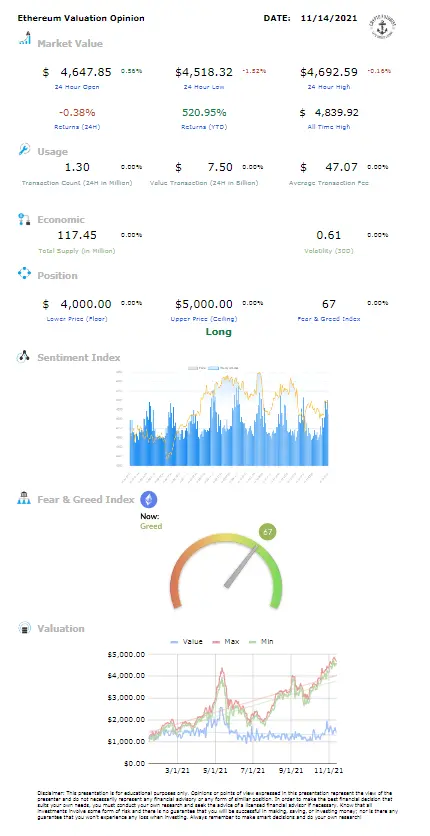
Task: Click the Sentiment Index section icon
Action: click(x=25, y=357)
